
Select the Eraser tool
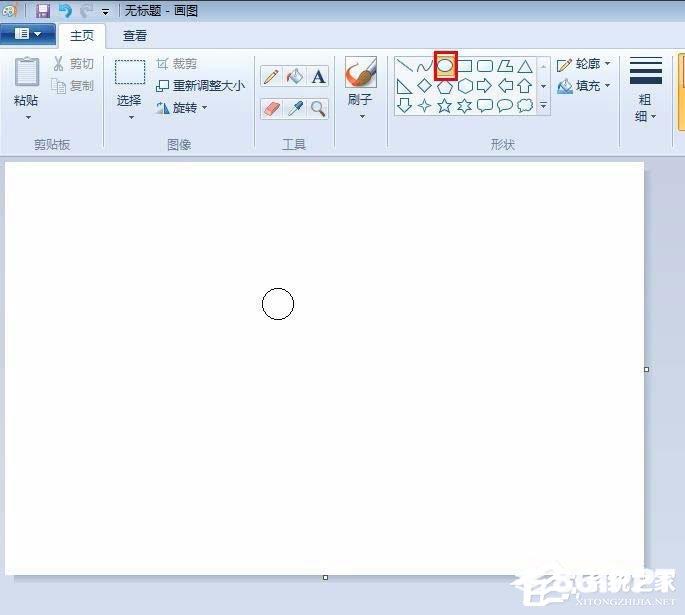tap(271, 108)
